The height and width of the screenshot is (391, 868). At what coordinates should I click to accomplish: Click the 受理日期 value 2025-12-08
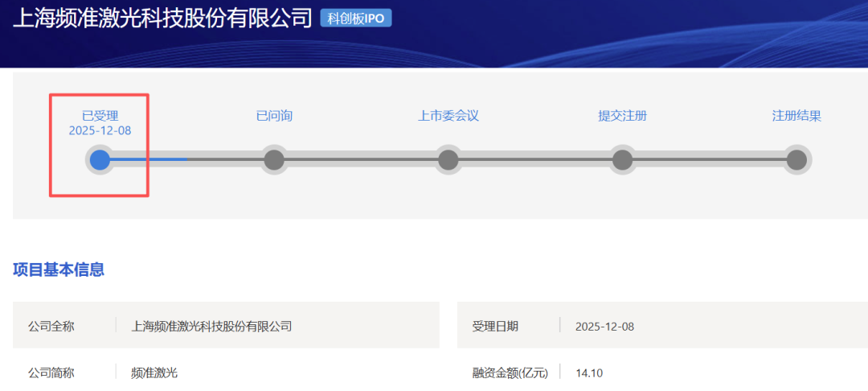pos(604,327)
